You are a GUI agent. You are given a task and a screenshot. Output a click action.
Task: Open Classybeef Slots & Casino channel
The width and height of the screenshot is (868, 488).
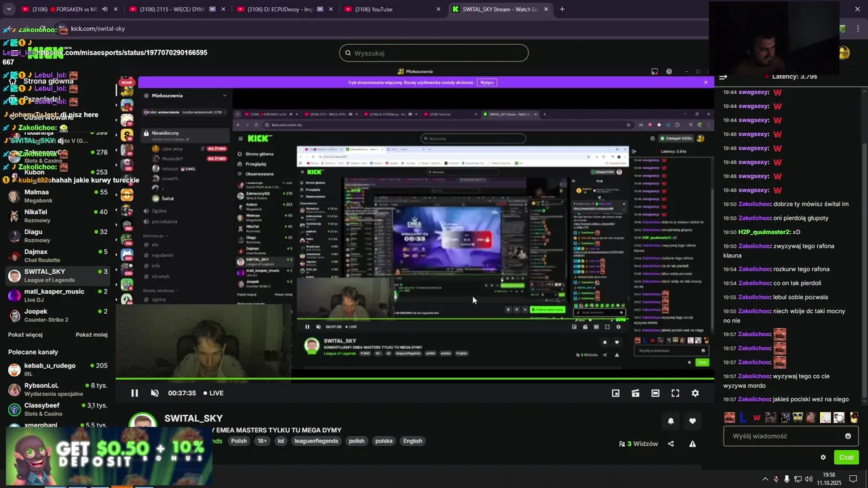[x=58, y=409]
